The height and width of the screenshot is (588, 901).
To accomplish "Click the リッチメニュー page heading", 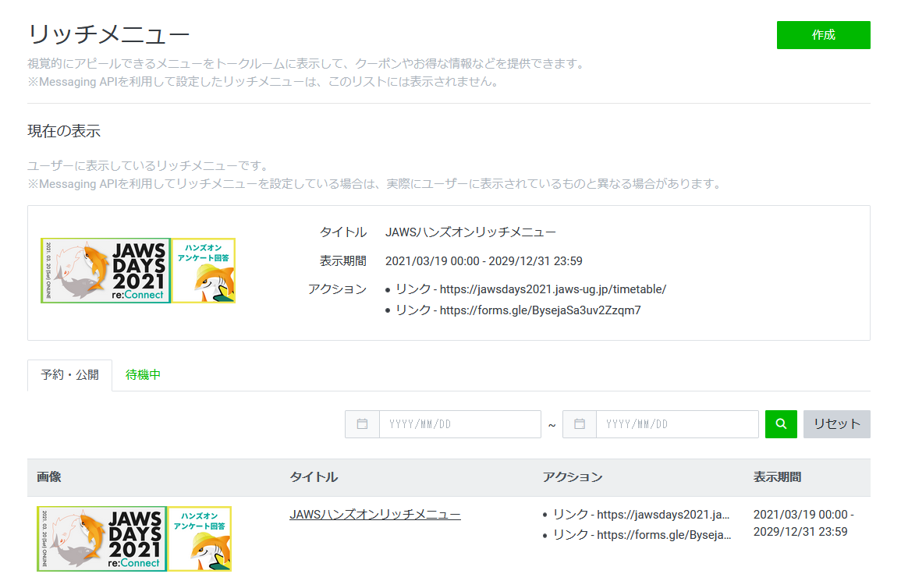I will [x=108, y=35].
